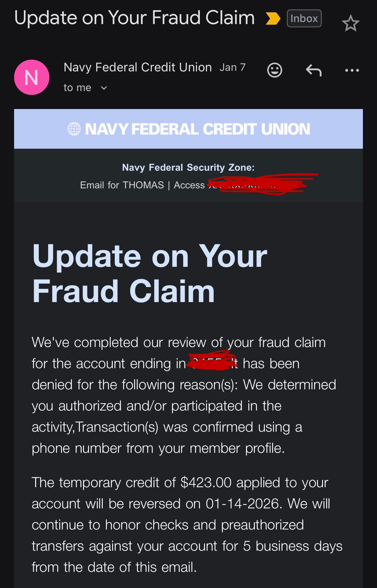Click the Navy Federal Credit Union sender name
The image size is (377, 588).
tap(138, 67)
